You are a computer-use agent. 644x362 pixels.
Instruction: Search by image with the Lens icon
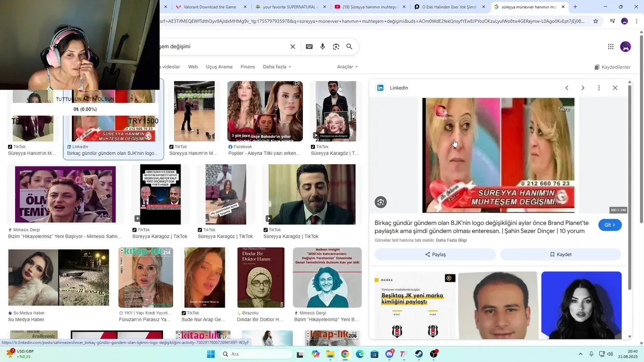pyautogui.click(x=336, y=47)
